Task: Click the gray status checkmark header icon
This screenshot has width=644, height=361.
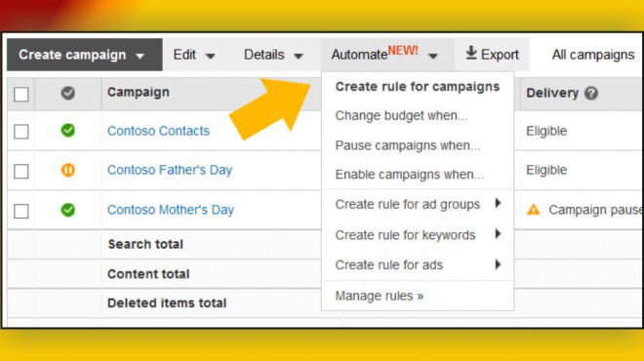Action: [x=67, y=94]
